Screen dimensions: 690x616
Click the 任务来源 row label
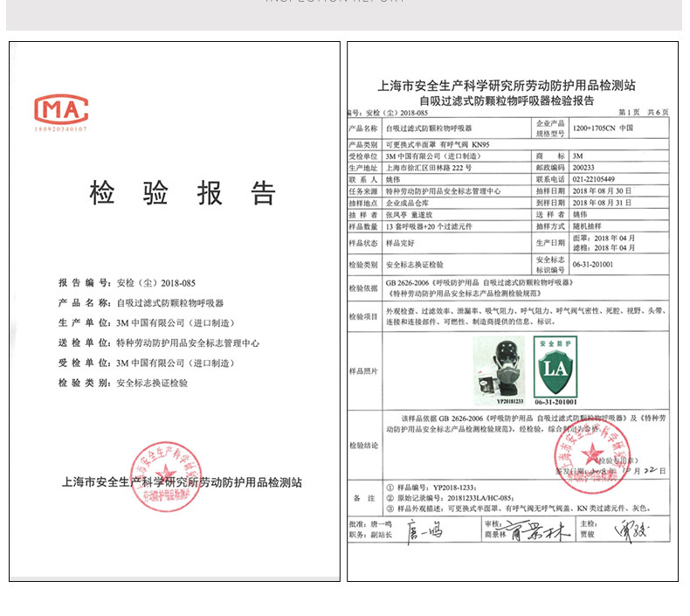[363, 191]
